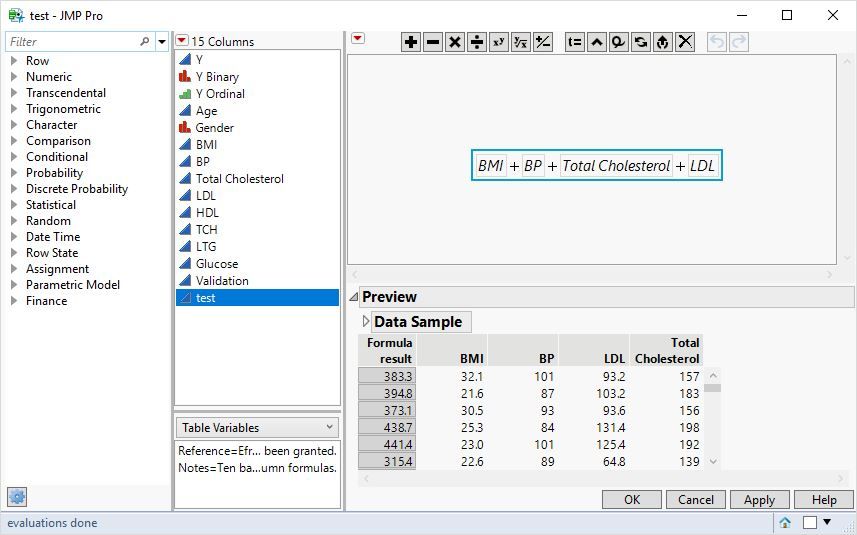Open the red triangle menu for 15 Columns

tap(182, 41)
